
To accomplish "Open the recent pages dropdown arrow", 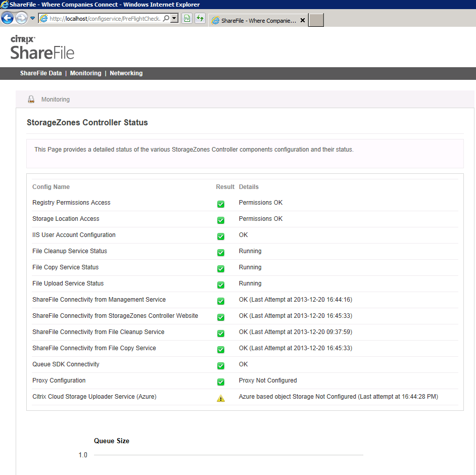I will (x=32, y=19).
